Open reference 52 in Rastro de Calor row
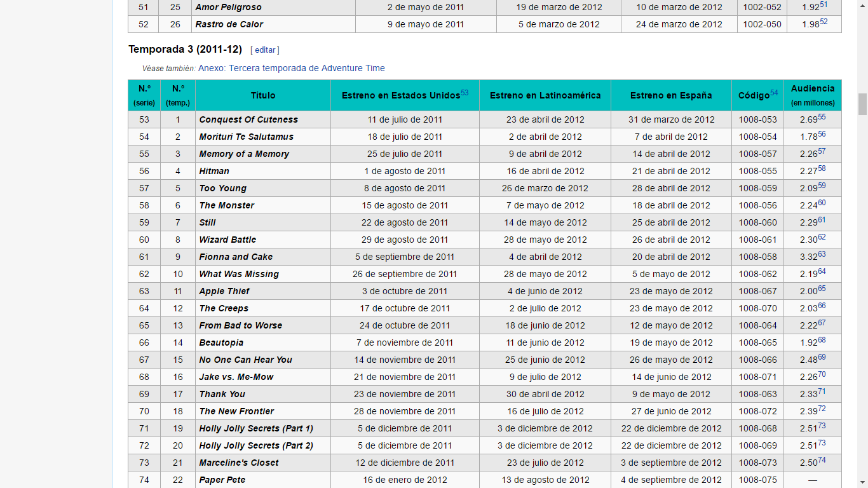This screenshot has width=868, height=488. (824, 22)
